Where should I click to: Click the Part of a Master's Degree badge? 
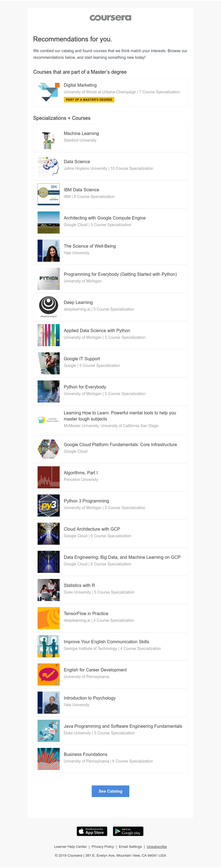coord(89,100)
